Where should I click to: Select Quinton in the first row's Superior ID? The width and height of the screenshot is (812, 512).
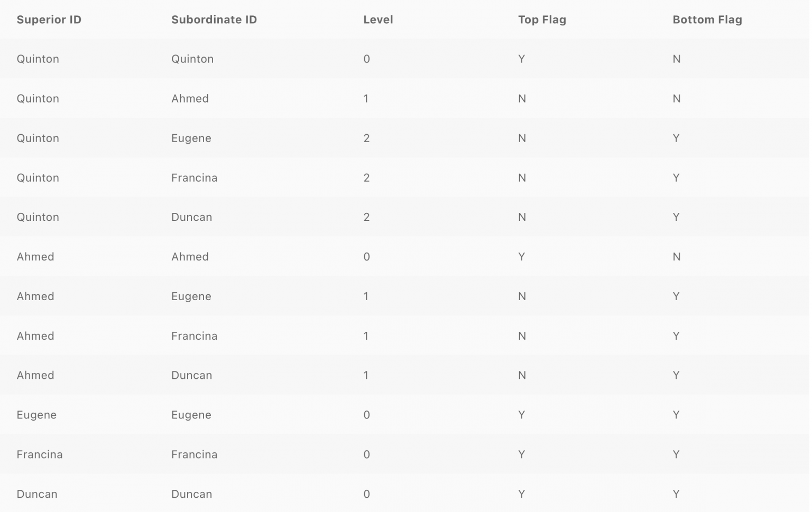tap(38, 59)
